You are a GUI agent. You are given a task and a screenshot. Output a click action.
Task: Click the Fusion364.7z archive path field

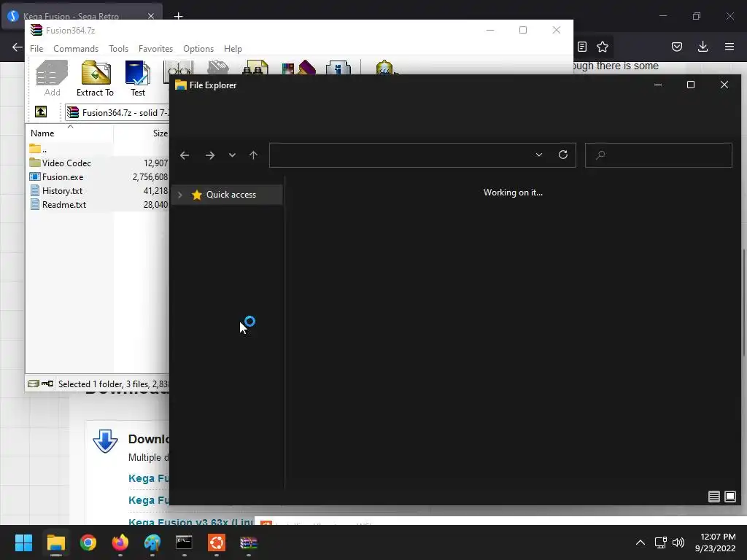[117, 112]
